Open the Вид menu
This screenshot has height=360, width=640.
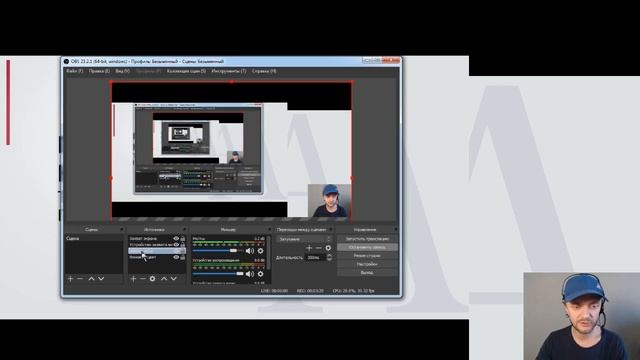122,71
